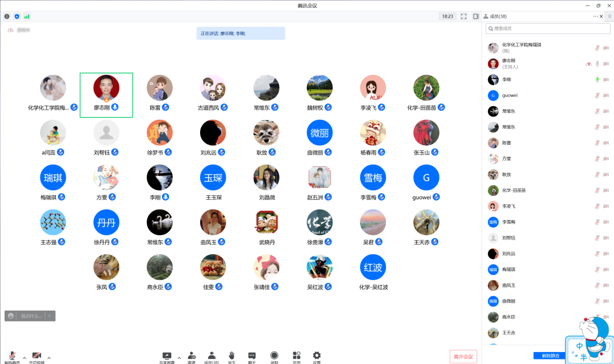Image resolution: width=614 pixels, height=364 pixels.
Task: Toggle the side panel layout icon
Action: click(475, 16)
